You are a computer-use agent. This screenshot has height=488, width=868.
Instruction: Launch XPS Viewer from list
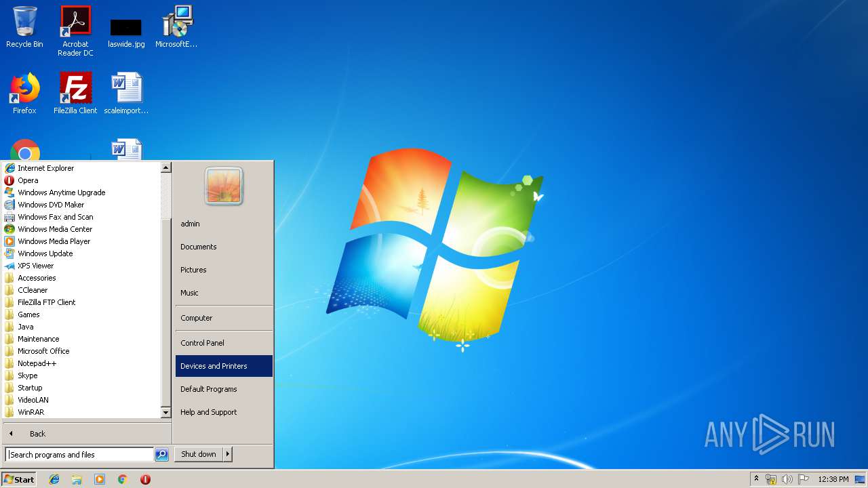(81, 266)
